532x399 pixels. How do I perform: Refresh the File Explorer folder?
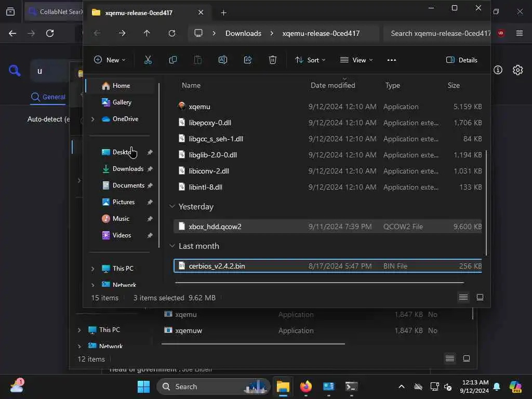[172, 33]
